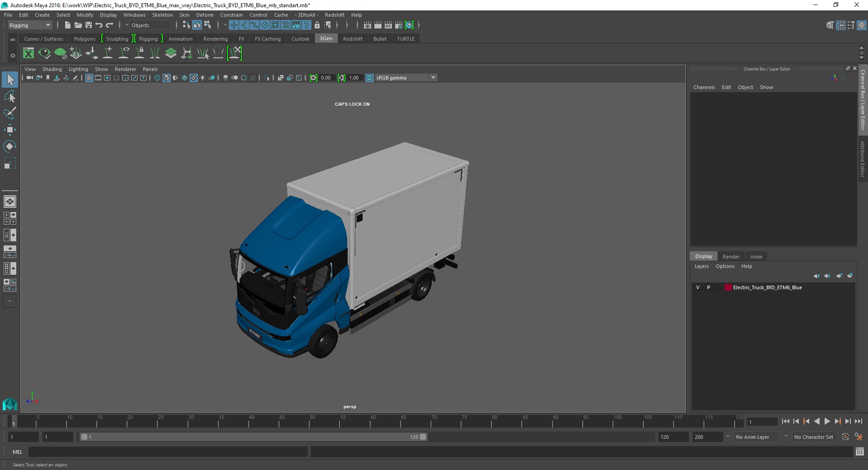Open the selection mask Objects dropdown arrow
This screenshot has width=868, height=470.
pos(127,25)
